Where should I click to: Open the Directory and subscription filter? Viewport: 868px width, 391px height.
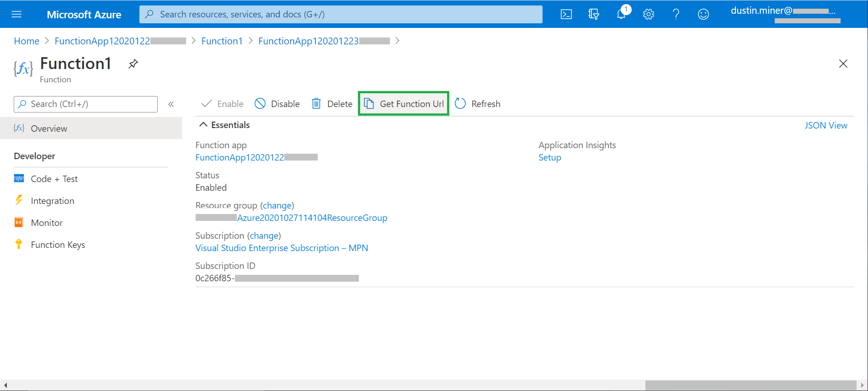click(594, 14)
